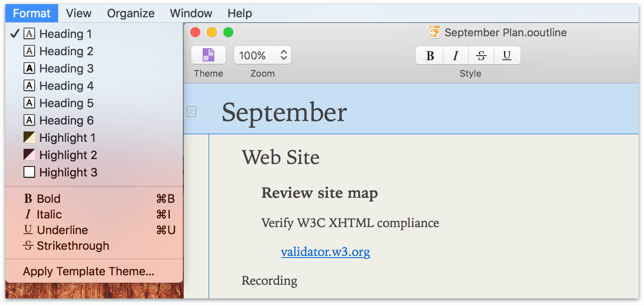Screen dimensions: 644x305
Task: Open the Help menu
Action: click(240, 13)
